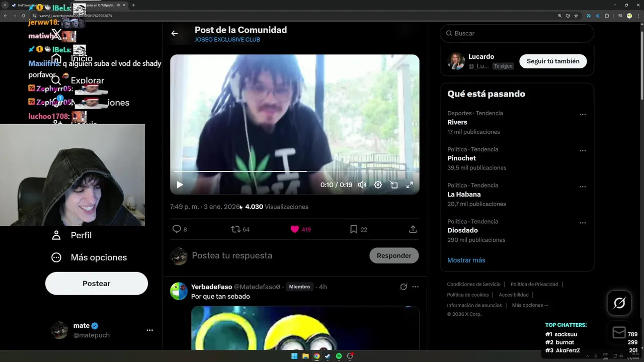Click the Postear button
The height and width of the screenshot is (362, 644).
(96, 284)
